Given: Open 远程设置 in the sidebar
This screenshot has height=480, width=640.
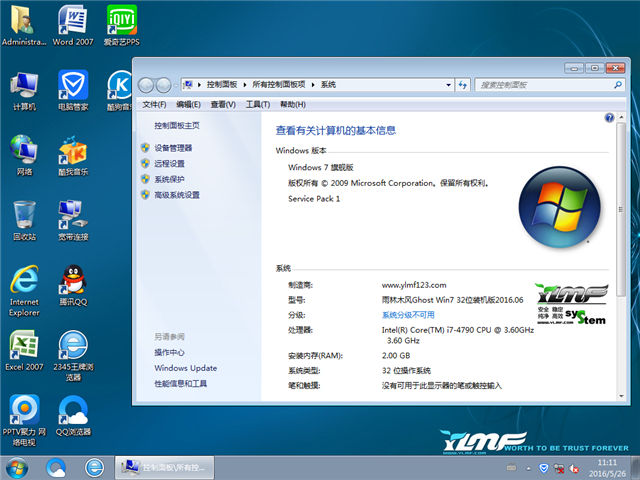Looking at the screenshot, I should [169, 164].
